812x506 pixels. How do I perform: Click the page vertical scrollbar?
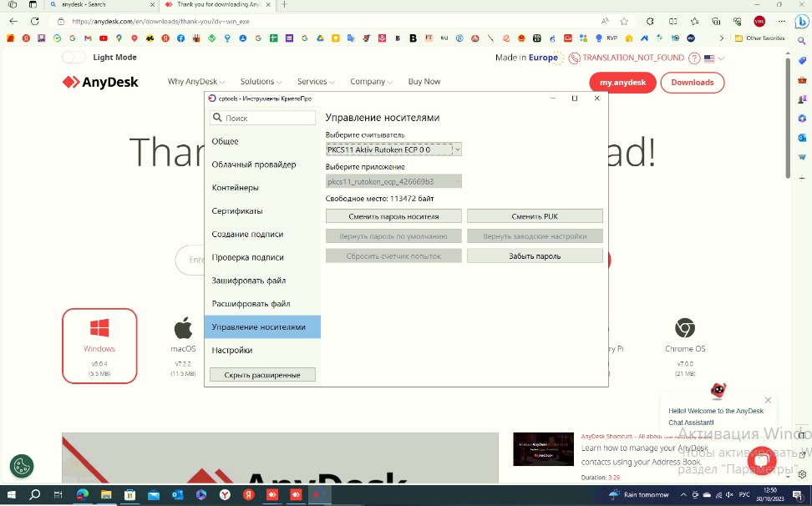click(x=788, y=119)
